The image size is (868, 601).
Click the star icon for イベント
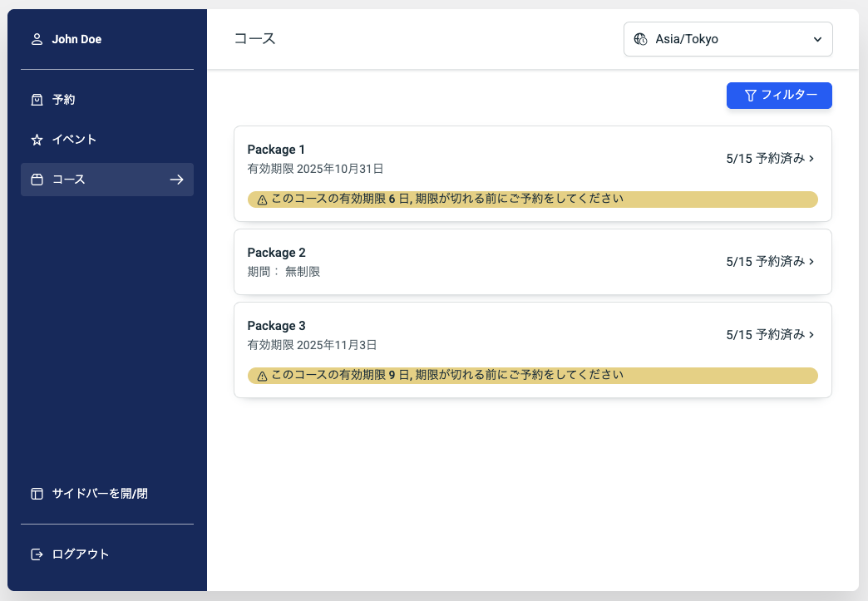click(37, 140)
